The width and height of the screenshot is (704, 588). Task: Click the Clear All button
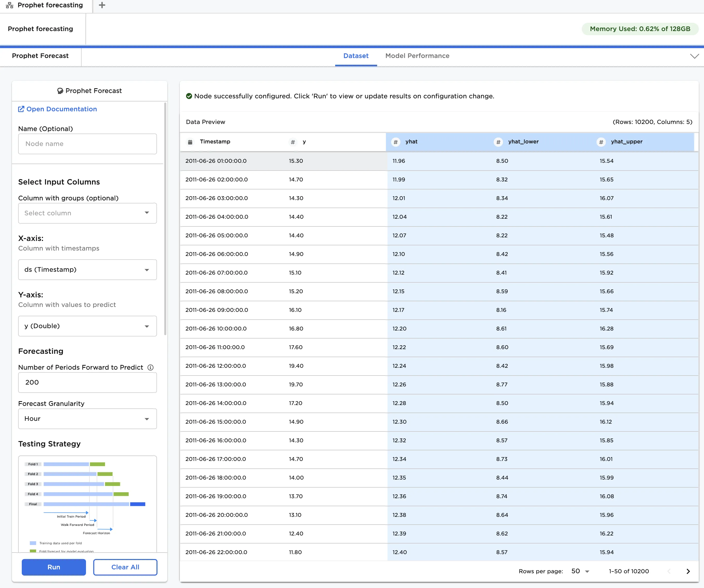[x=125, y=567]
